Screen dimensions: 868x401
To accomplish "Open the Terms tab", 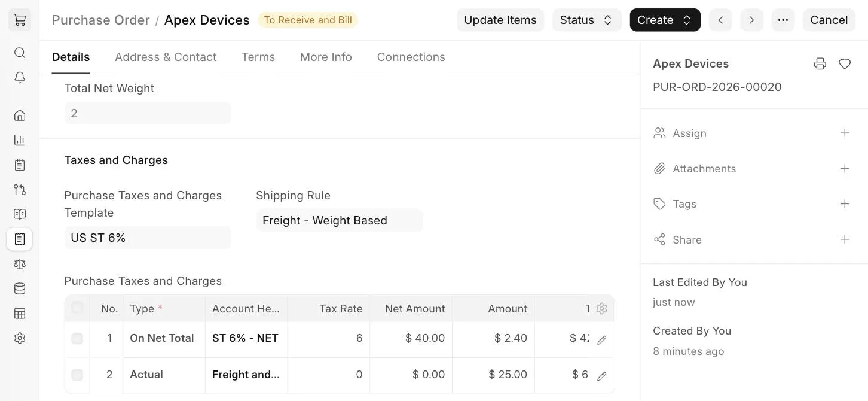I will tap(258, 57).
